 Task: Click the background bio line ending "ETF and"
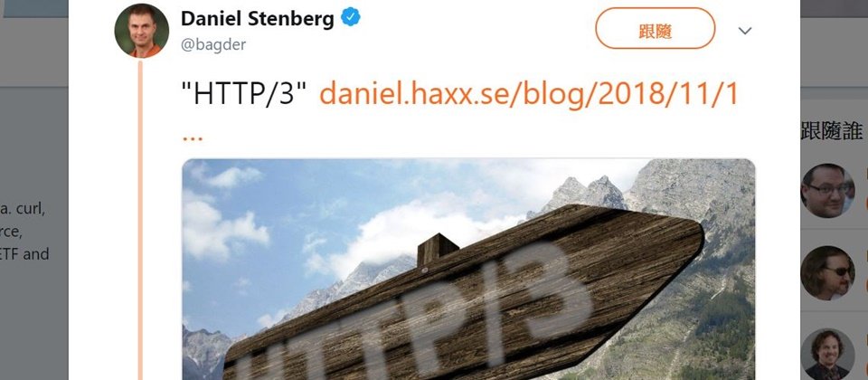pyautogui.click(x=24, y=254)
